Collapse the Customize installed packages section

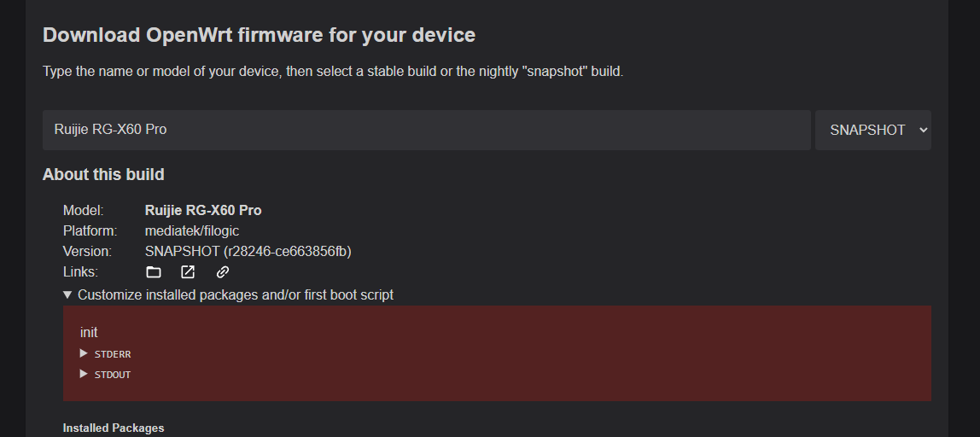229,294
